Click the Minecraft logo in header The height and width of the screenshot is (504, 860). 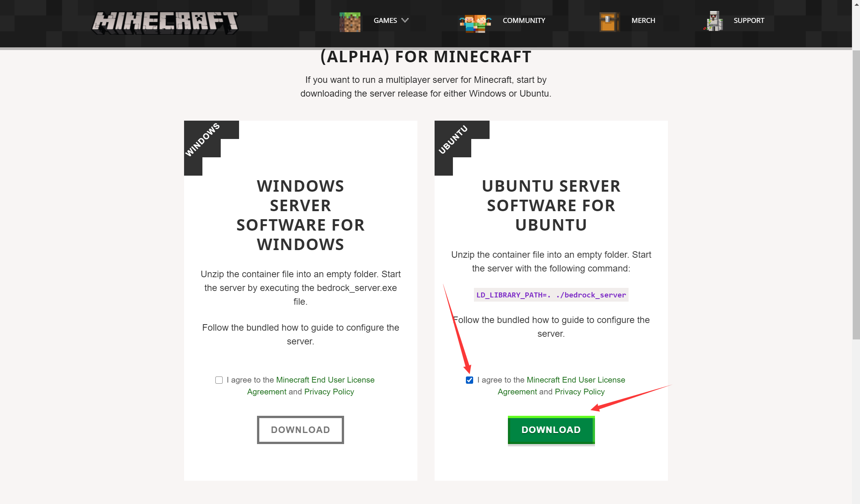(165, 23)
